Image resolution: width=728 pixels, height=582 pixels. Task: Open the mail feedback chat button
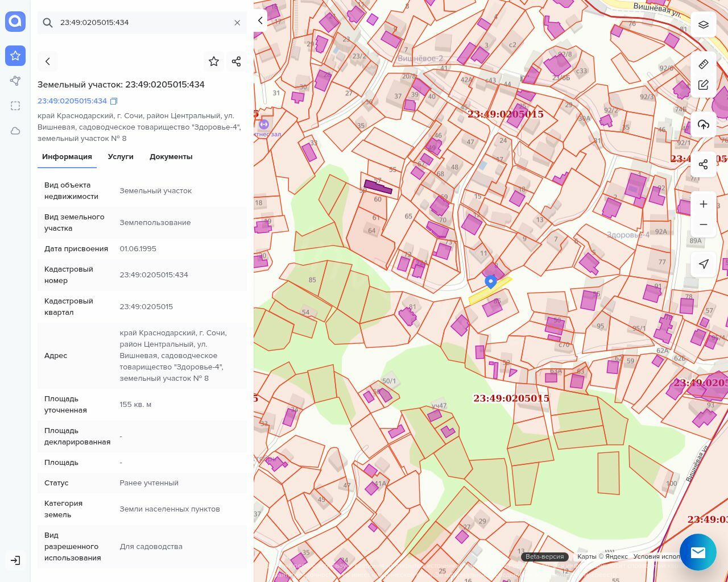(x=698, y=552)
